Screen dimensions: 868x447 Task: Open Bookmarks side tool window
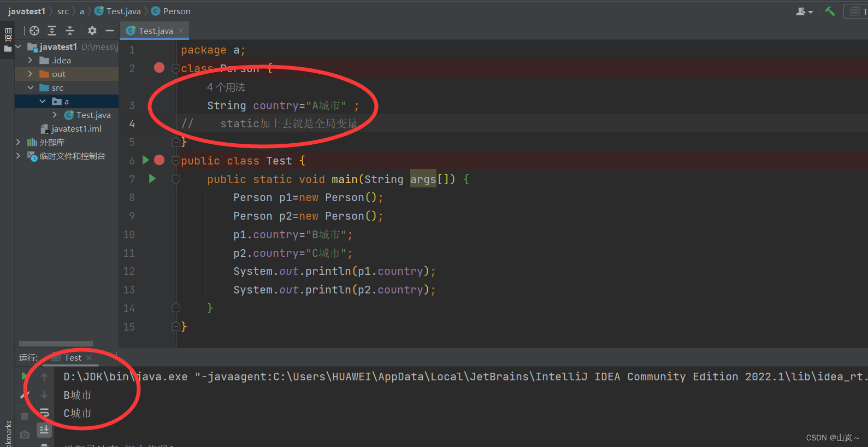point(8,433)
